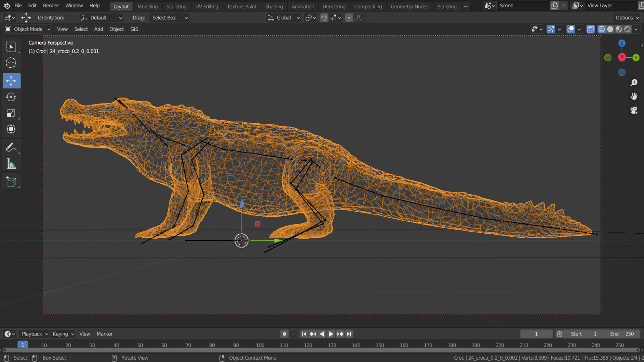644x362 pixels.
Task: Click the End frame field
Action: (622, 334)
